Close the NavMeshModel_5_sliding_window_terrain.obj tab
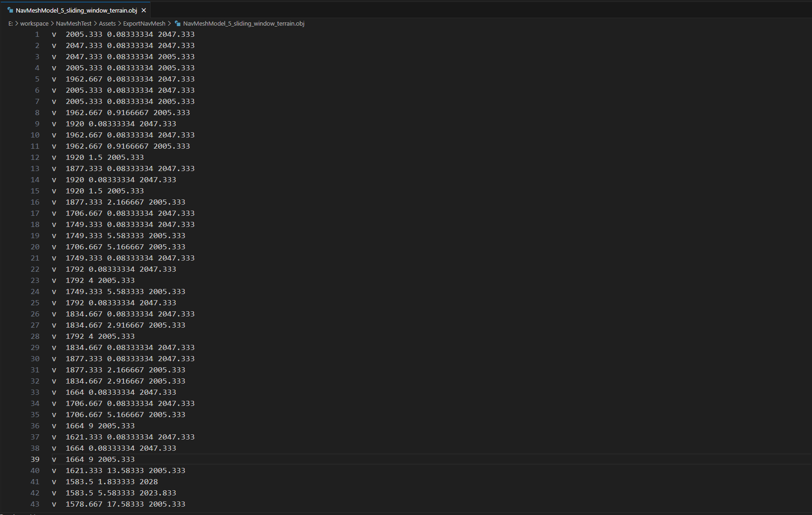812x515 pixels. coord(144,10)
